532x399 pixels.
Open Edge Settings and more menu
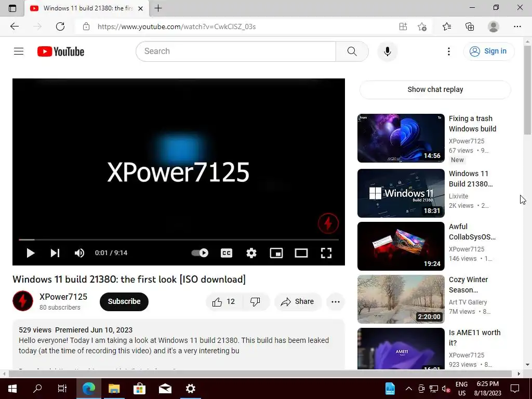pos(517,26)
